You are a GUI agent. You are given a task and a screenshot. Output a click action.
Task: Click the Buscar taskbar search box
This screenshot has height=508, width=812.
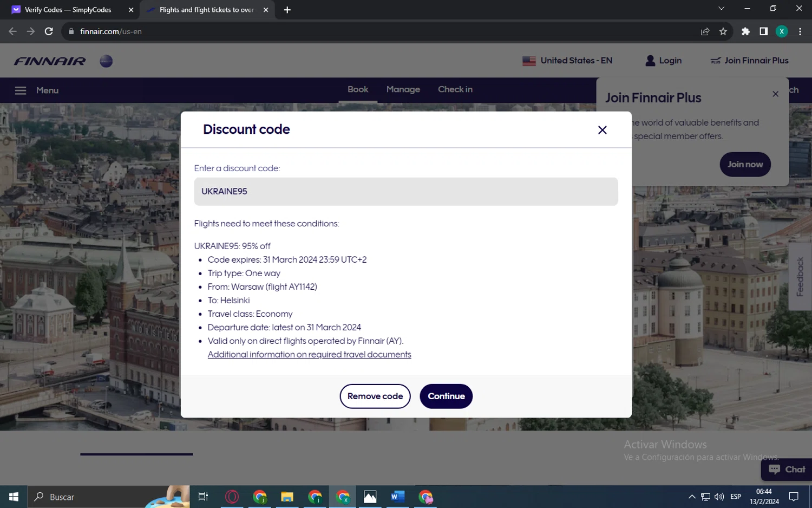(x=108, y=497)
